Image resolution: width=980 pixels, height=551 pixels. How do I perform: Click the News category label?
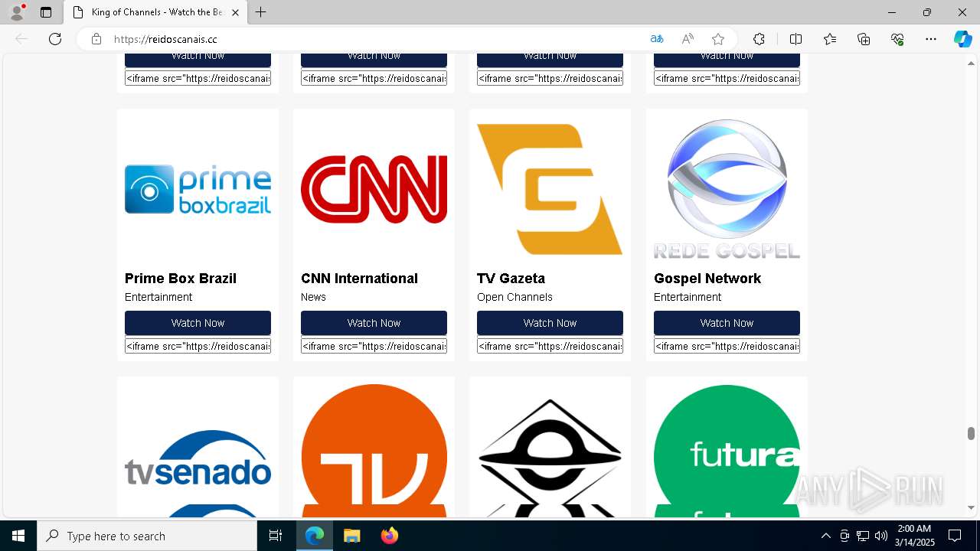(x=313, y=297)
